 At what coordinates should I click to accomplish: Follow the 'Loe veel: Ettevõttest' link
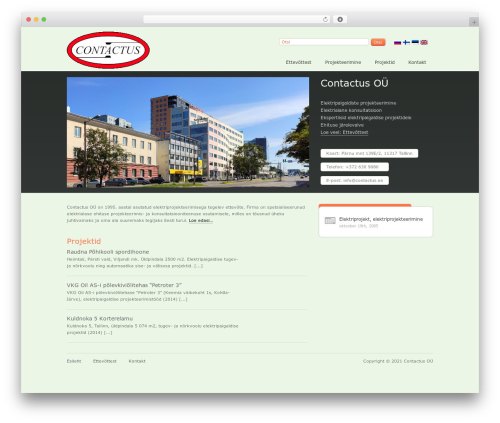[344, 132]
